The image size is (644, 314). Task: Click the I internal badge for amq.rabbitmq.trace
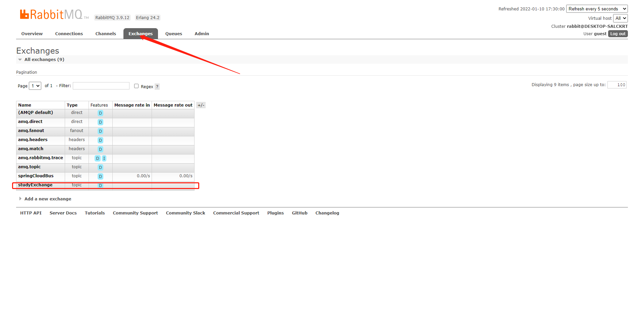104,159
